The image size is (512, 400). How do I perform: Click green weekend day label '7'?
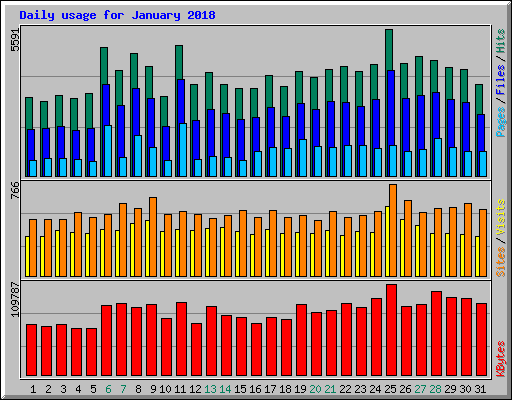[x=123, y=389]
